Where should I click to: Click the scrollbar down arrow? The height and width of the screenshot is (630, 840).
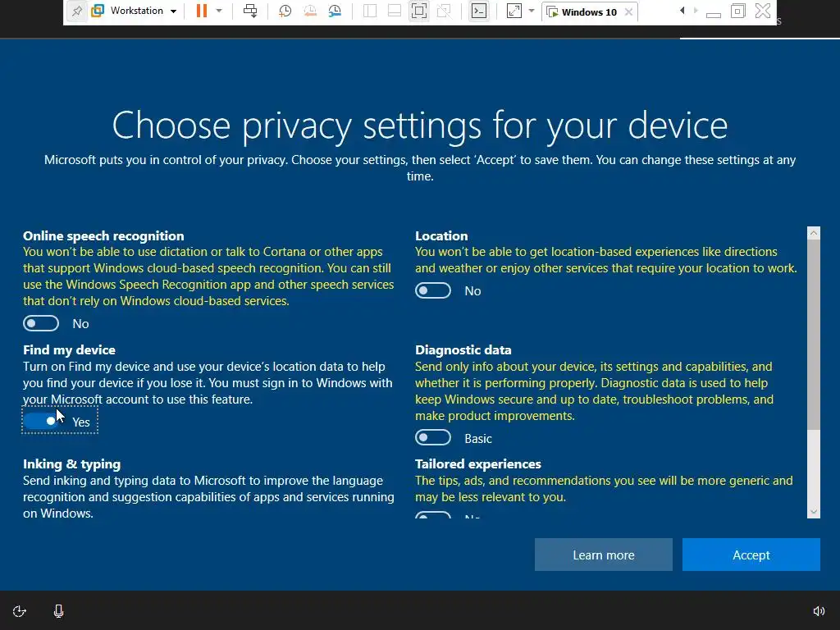pyautogui.click(x=813, y=512)
